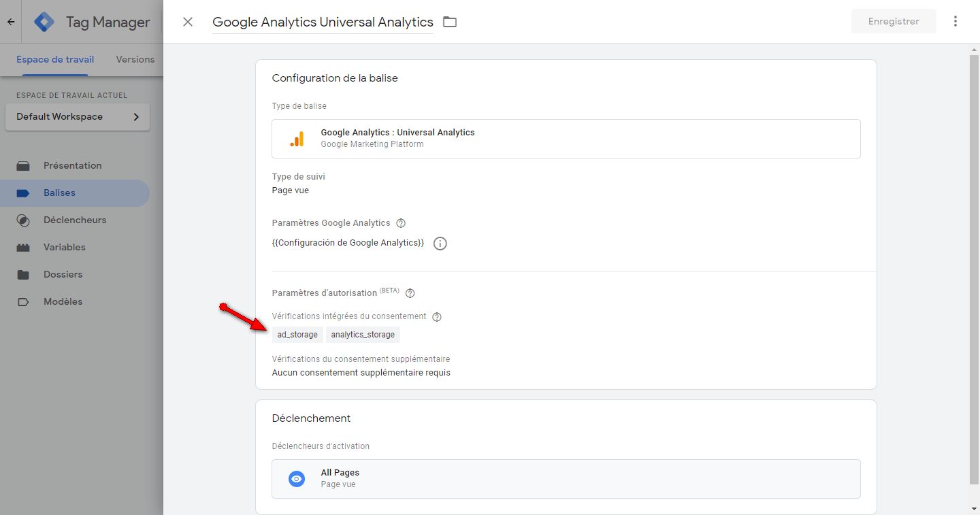Click help icon next to Paramètres Google Analytics
Image resolution: width=980 pixels, height=515 pixels.
[401, 223]
